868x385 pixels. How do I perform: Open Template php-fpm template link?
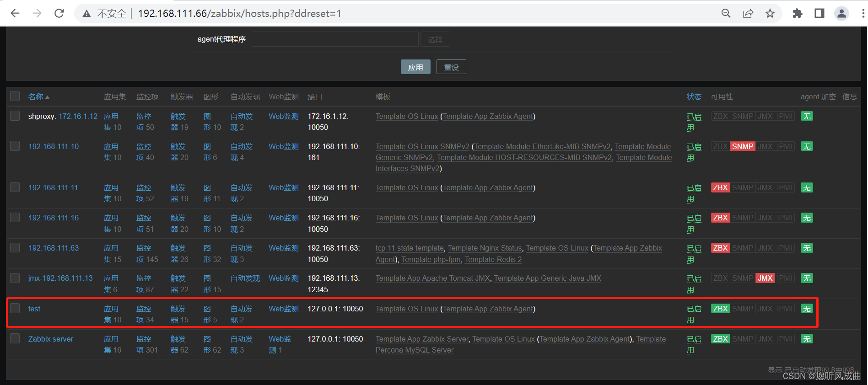click(x=431, y=259)
